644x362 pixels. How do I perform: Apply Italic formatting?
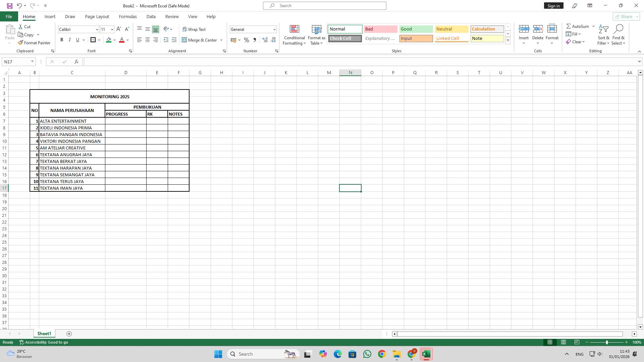[x=70, y=40]
